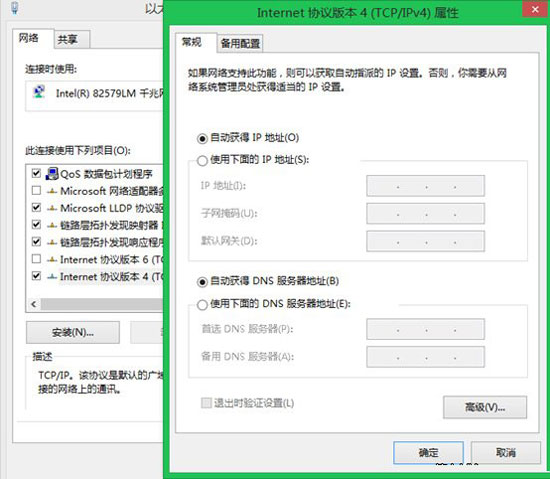
Task: Click Intel 82579LM adapter icon
Action: click(x=39, y=92)
